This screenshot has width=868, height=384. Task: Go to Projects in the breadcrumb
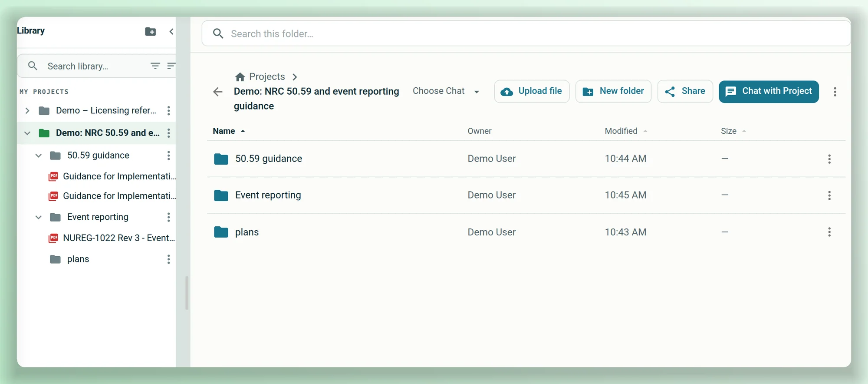(x=267, y=77)
